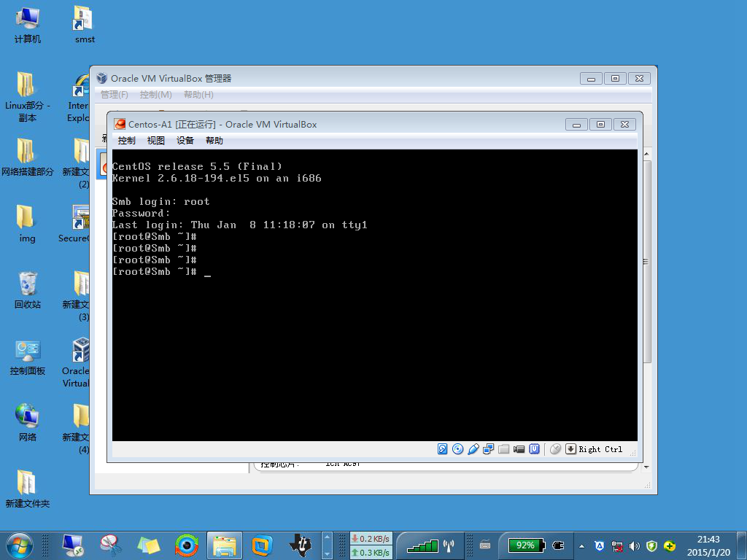Select the 网络搭建部分 folder icon

tap(27, 157)
